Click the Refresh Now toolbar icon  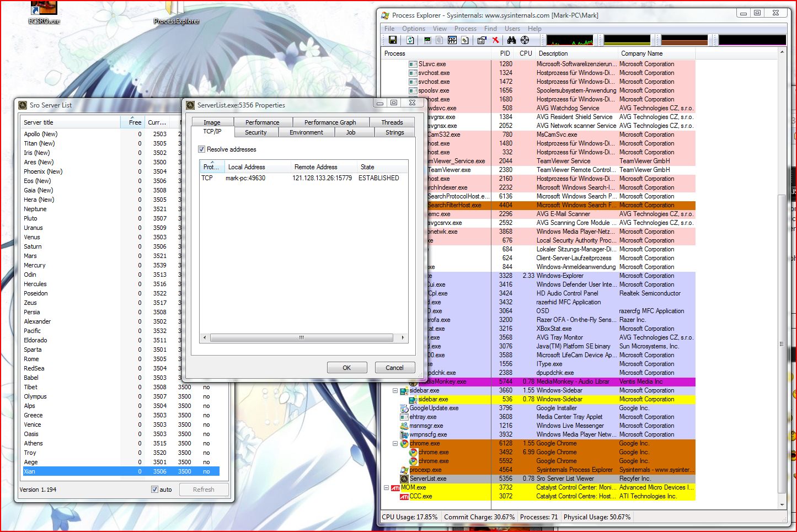[410, 40]
